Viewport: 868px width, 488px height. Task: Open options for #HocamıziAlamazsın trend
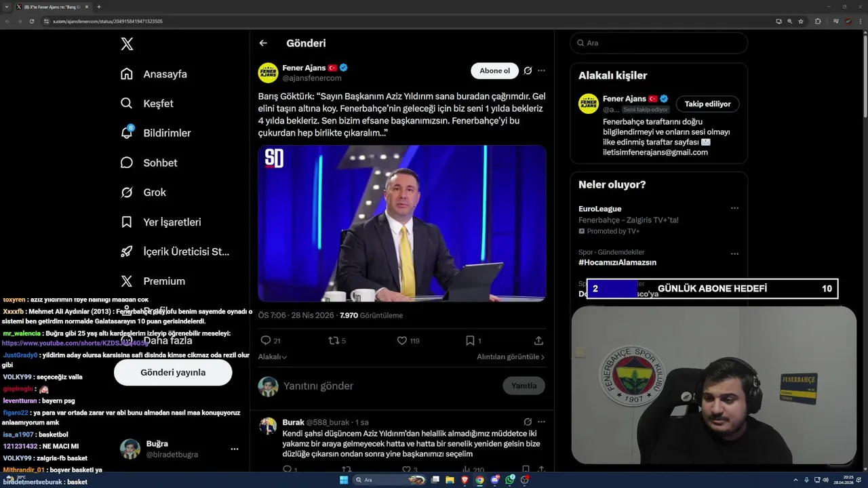click(x=734, y=254)
